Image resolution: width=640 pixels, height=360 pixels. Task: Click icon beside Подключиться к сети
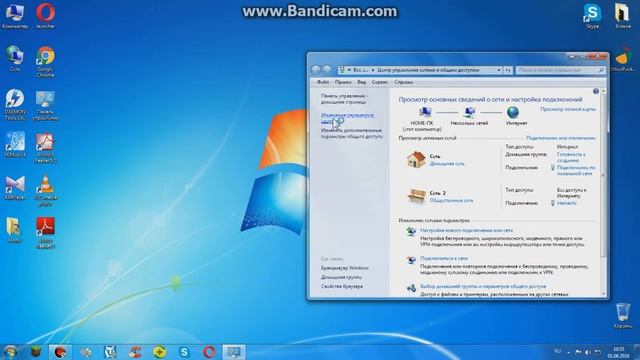point(411,260)
